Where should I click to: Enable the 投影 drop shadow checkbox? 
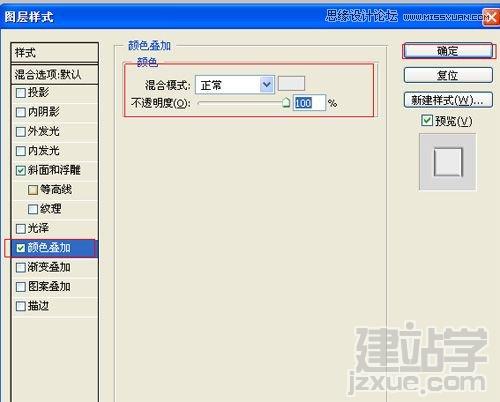[x=21, y=93]
